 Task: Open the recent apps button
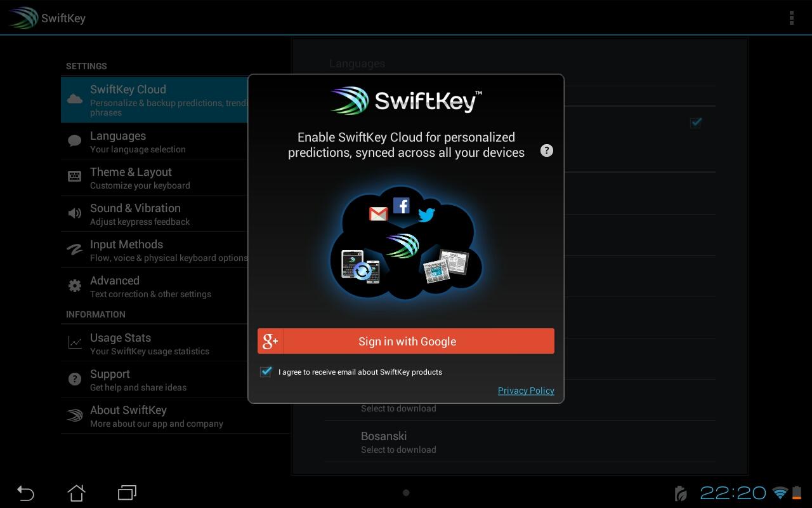coord(127,492)
